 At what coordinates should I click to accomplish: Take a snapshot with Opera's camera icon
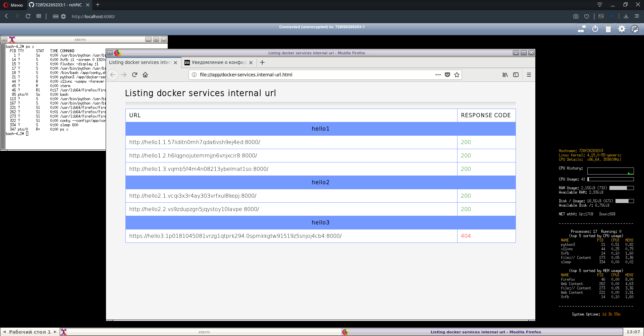click(576, 16)
